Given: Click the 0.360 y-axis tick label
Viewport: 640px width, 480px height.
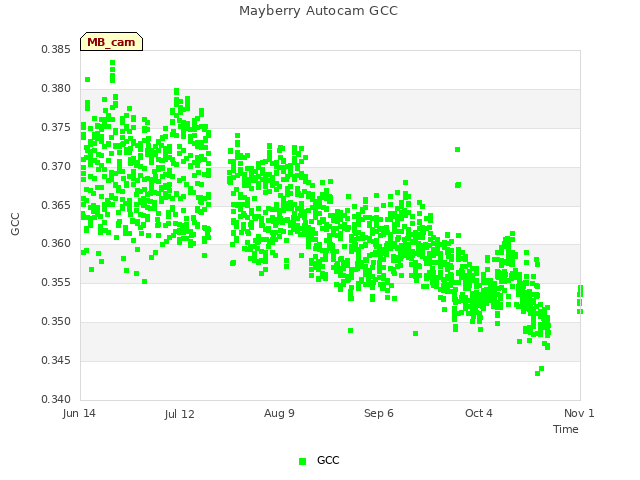Looking at the screenshot, I should [x=56, y=244].
